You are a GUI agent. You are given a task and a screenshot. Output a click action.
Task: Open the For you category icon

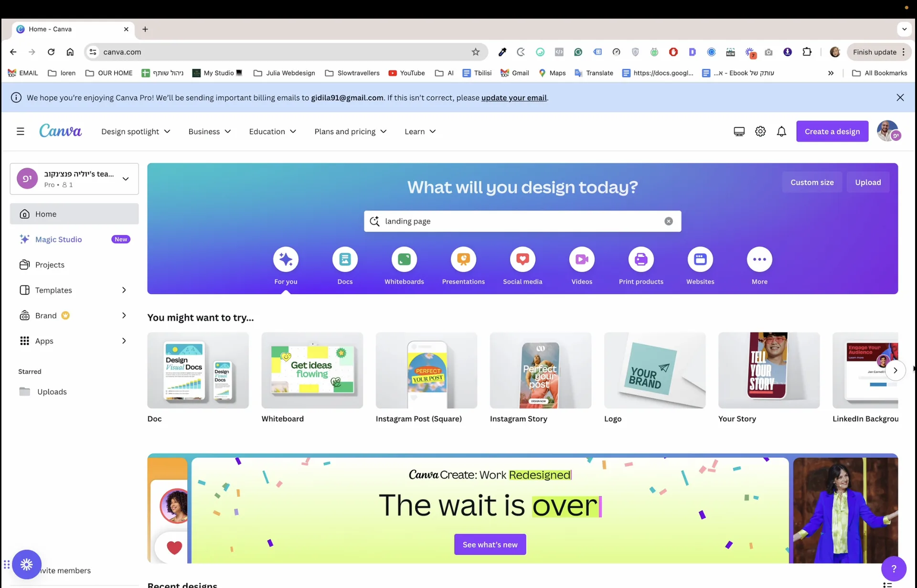286,259
